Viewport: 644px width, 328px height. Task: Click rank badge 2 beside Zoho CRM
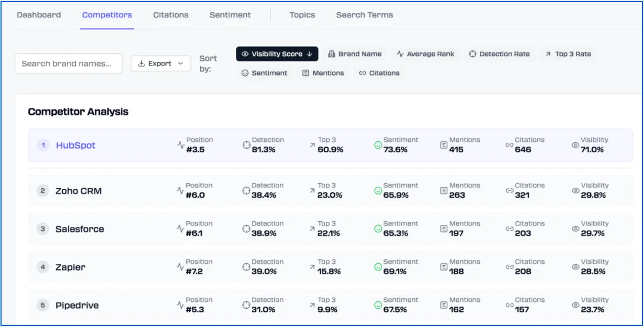(x=43, y=191)
